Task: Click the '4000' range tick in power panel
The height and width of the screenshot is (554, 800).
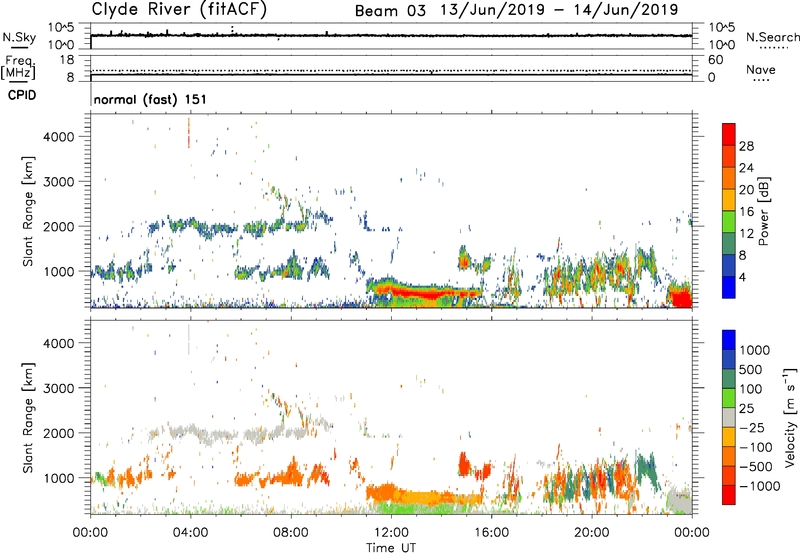Action: point(59,137)
